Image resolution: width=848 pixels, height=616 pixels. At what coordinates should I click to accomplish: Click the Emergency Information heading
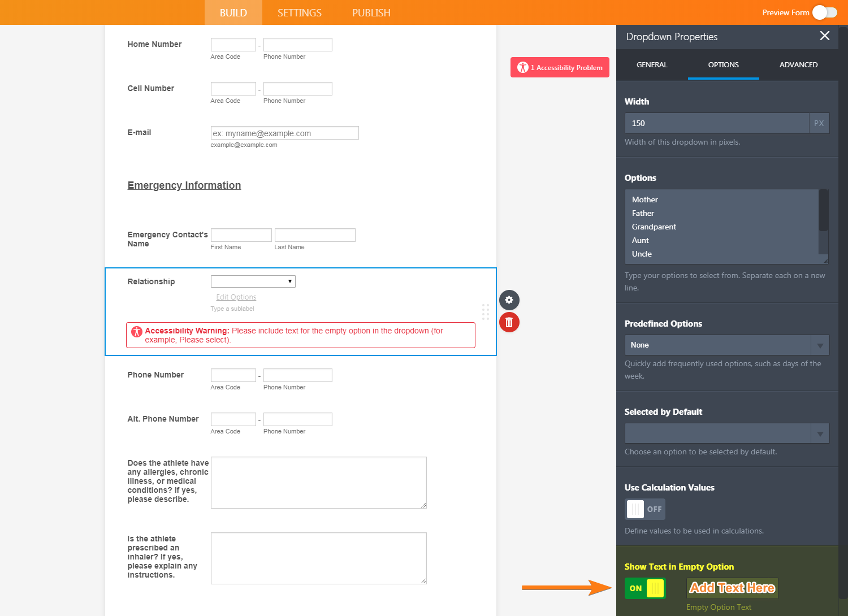pos(184,185)
